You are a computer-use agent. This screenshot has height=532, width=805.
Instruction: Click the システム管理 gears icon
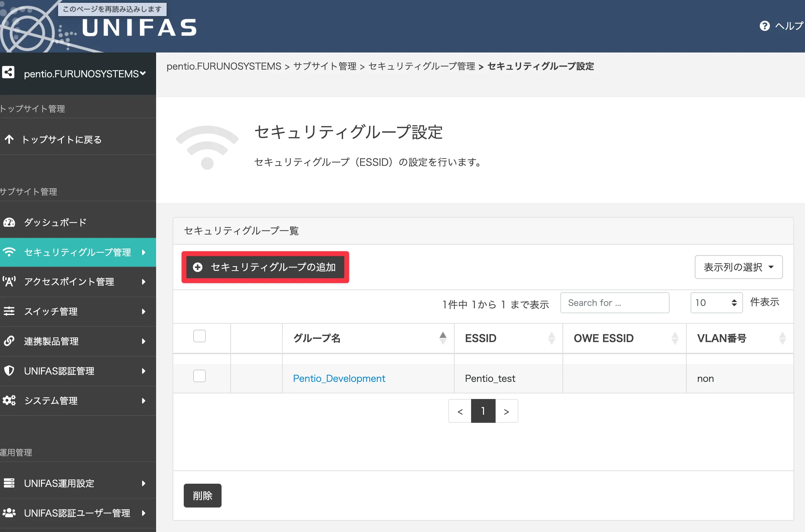(x=9, y=401)
